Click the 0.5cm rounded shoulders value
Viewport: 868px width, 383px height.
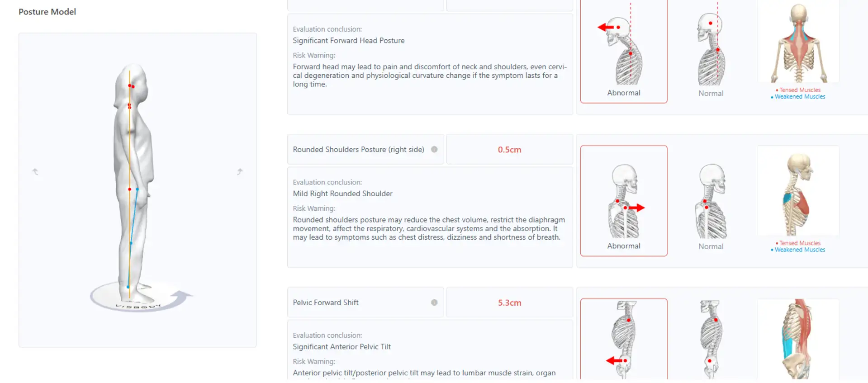[509, 150]
